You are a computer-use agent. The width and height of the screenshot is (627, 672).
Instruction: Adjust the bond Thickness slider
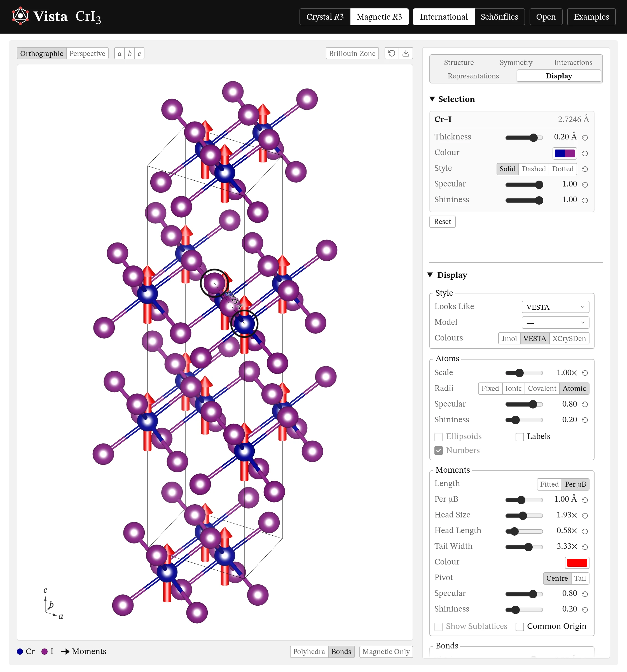tap(524, 137)
